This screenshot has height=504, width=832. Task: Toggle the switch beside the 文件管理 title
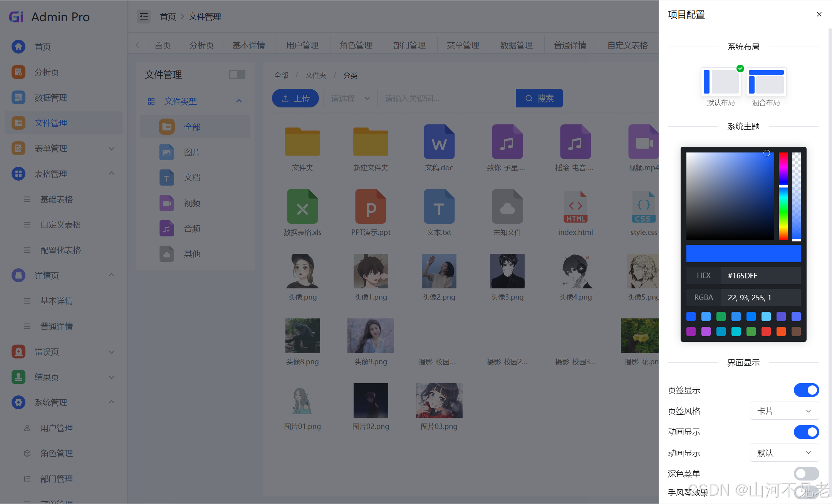click(x=237, y=75)
